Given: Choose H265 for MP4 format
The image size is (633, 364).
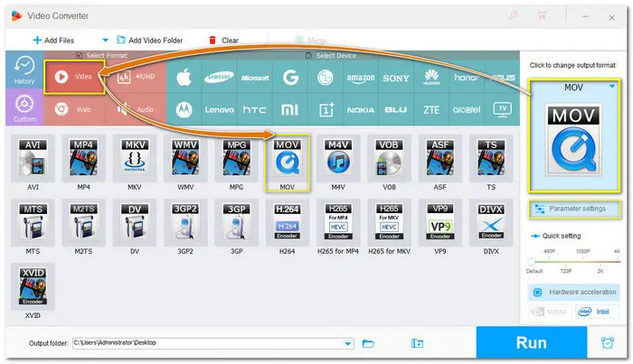Looking at the screenshot, I should point(338,222).
